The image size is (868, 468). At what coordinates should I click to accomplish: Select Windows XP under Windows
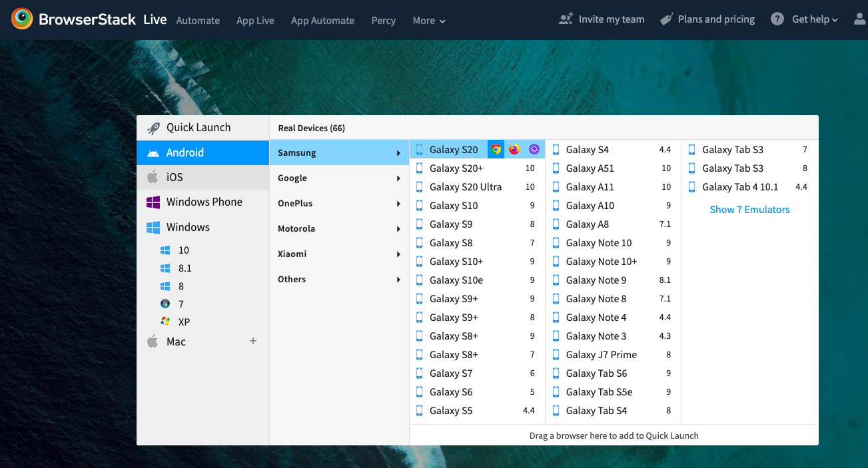click(178, 322)
